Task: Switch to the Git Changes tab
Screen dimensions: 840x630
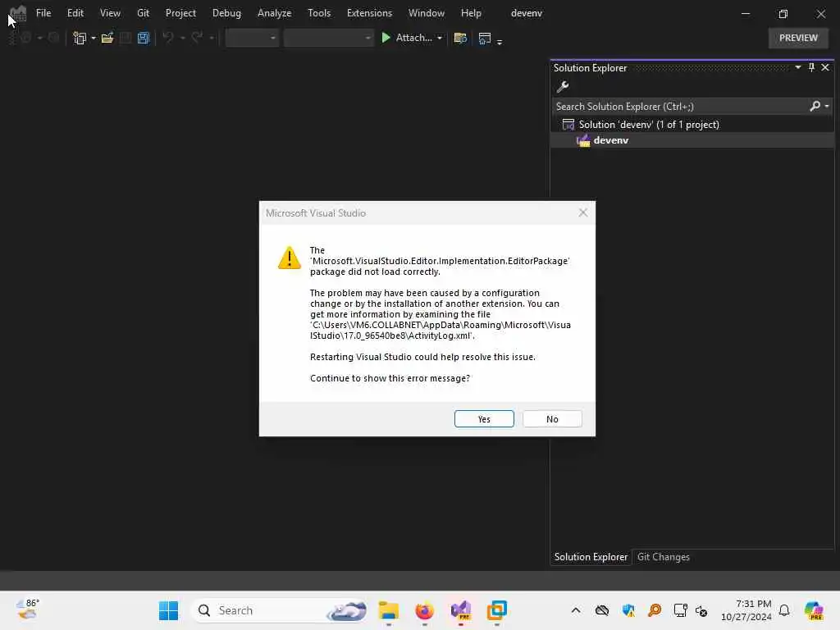Action: click(663, 557)
